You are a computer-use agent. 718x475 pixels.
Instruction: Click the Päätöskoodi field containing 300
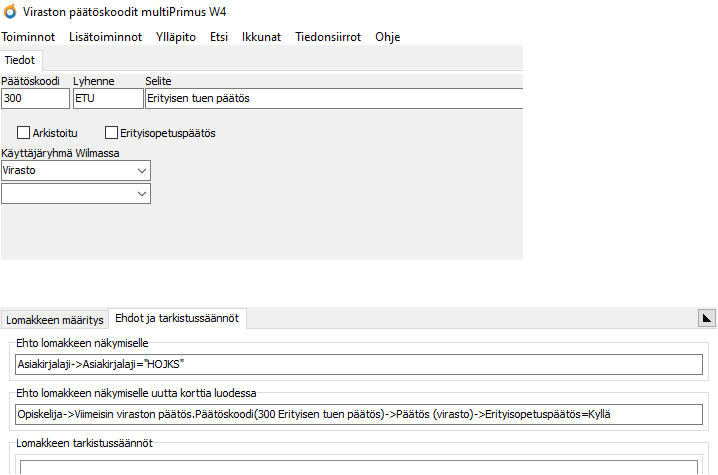[35, 98]
